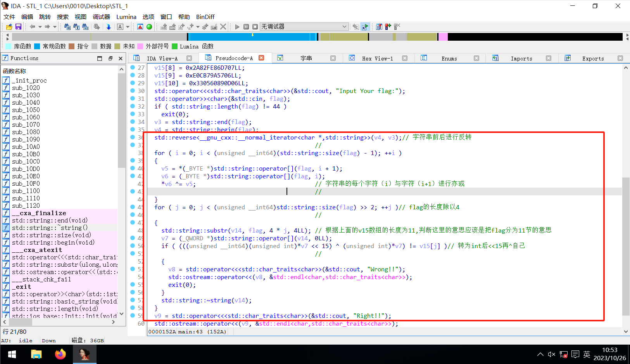Viewport: 630px width, 364px height.
Task: Close the Enums tab
Action: pyautogui.click(x=476, y=58)
